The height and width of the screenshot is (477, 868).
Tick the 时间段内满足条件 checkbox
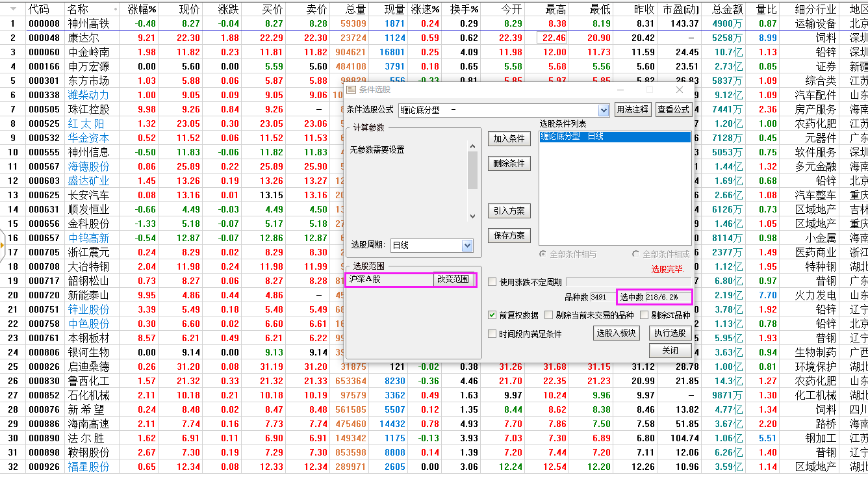(x=492, y=334)
